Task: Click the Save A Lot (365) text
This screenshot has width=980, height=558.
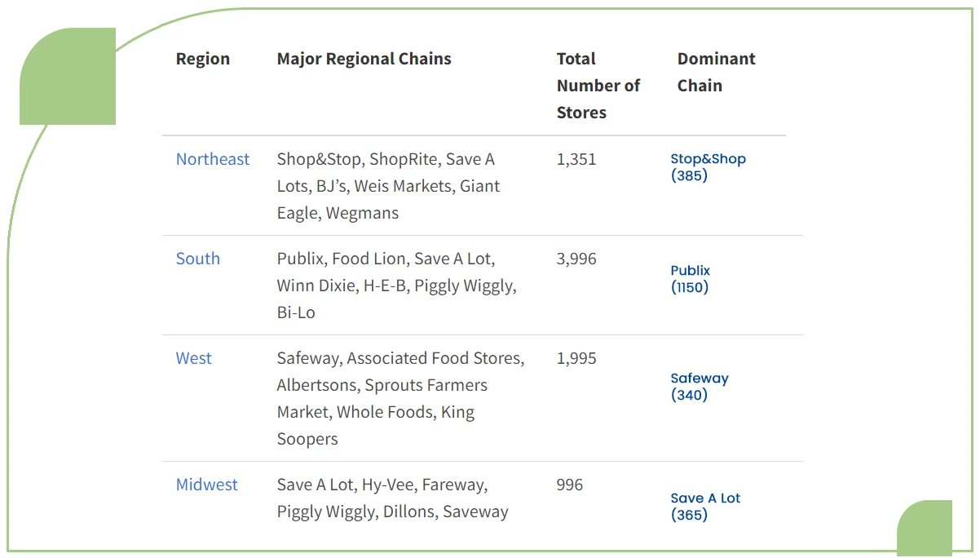Action: (705, 507)
